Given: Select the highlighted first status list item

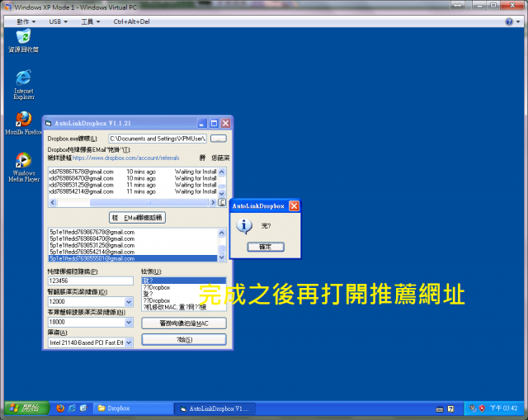Looking at the screenshot, I should click(x=184, y=281).
